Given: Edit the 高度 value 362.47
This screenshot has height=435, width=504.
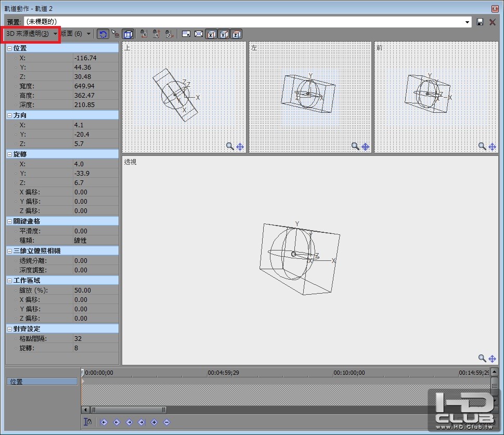Looking at the screenshot, I should coord(96,95).
